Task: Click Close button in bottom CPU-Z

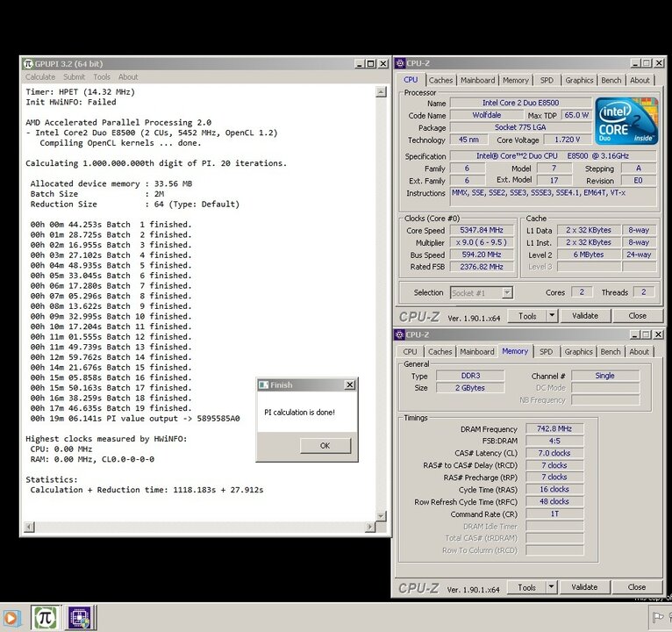Action: 636,587
